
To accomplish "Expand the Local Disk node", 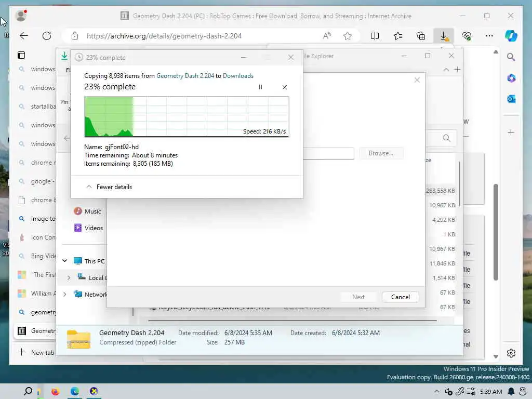I will pyautogui.click(x=69, y=278).
